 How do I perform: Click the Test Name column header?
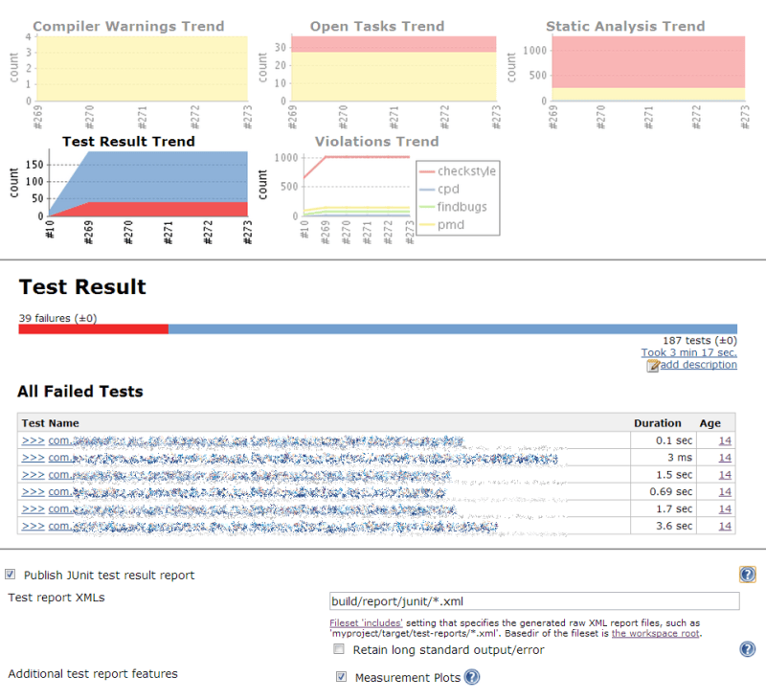[x=51, y=423]
